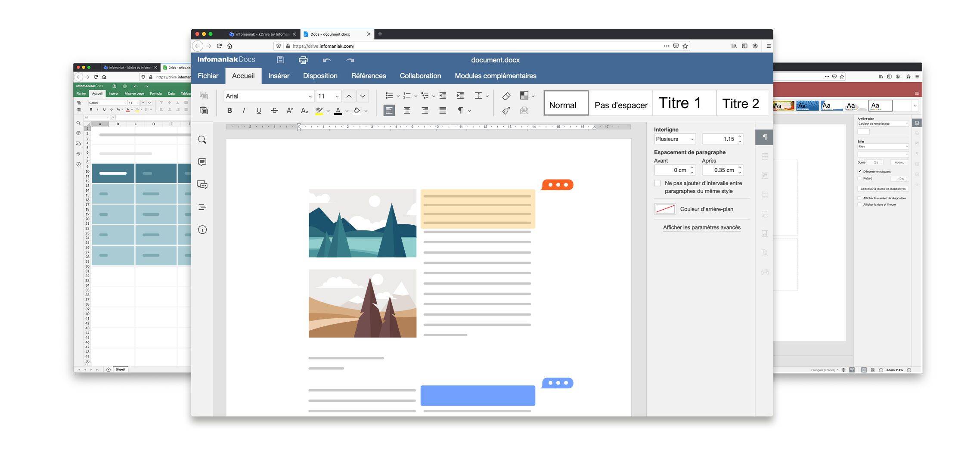Open the paragraph settings tab in right panel
This screenshot has height=462, width=980.
764,137
